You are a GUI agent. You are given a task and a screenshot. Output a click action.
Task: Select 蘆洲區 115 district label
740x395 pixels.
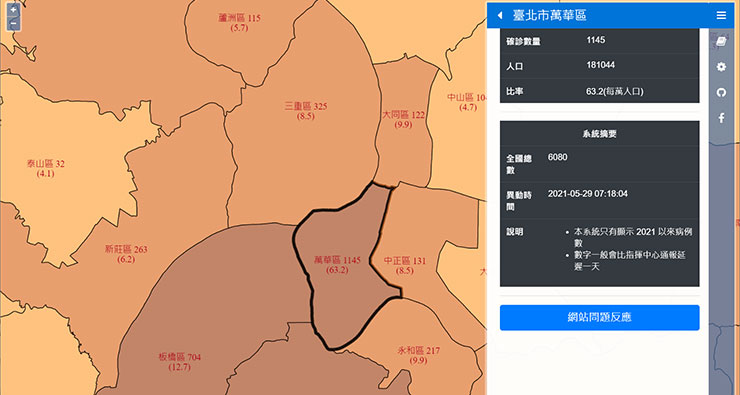[x=239, y=23]
